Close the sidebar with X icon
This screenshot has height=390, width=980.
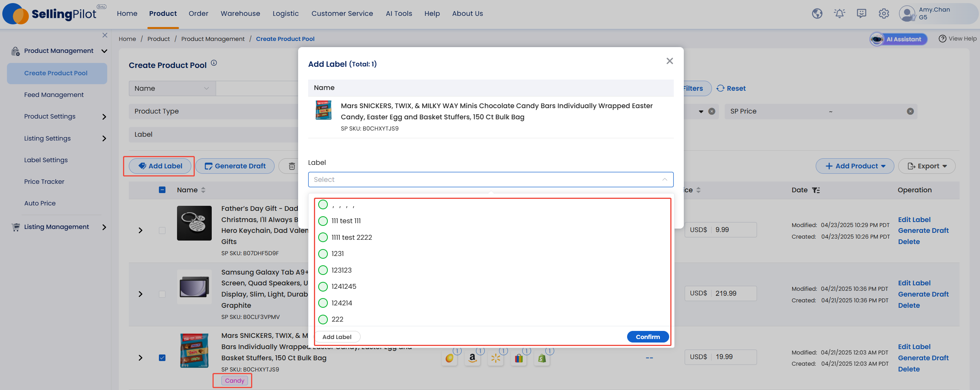(105, 35)
